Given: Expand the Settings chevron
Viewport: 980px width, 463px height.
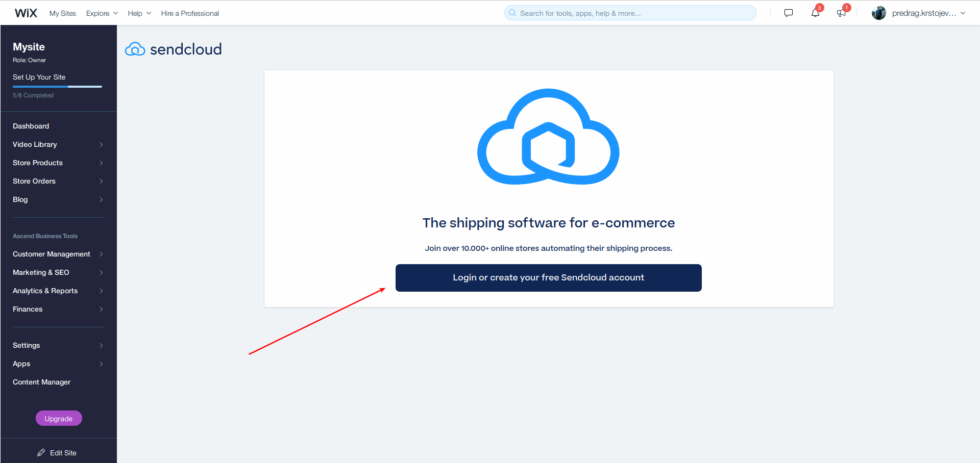Looking at the screenshot, I should pyautogui.click(x=101, y=345).
